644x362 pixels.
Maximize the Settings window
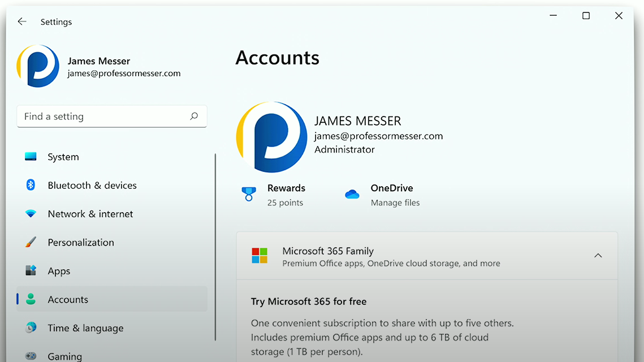tap(586, 16)
